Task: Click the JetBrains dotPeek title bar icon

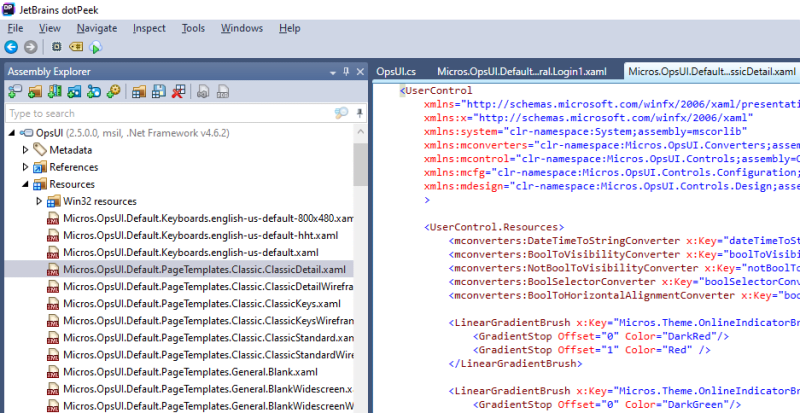Action: tap(8, 9)
